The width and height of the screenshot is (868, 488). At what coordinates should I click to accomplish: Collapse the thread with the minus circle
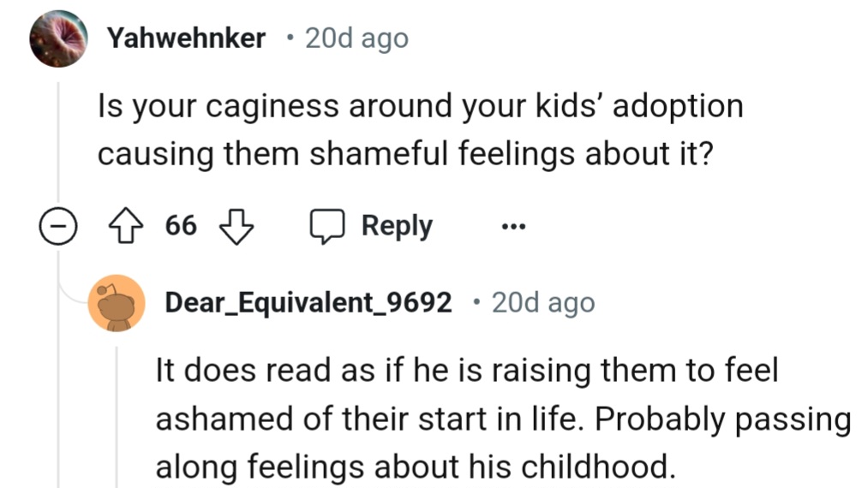pos(57,228)
